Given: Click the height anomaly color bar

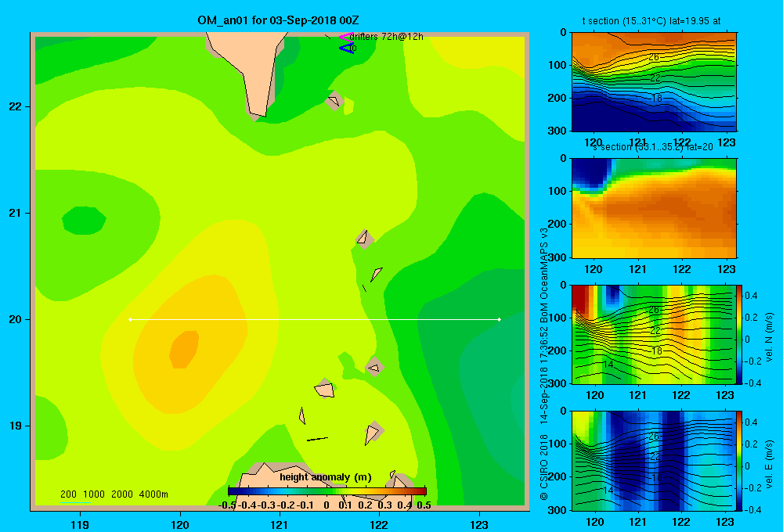Looking at the screenshot, I should pos(327,491).
